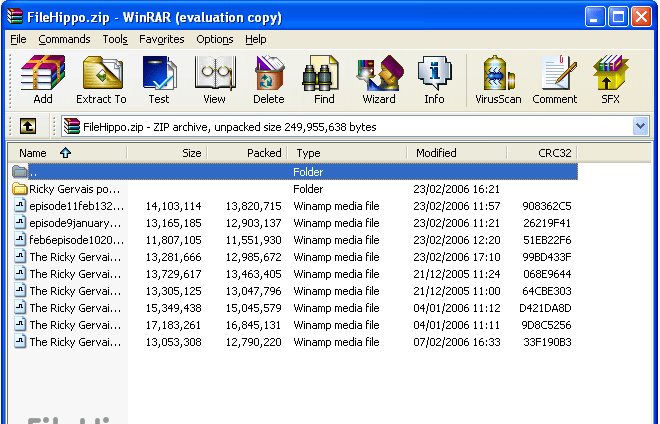Open the Help menu
The image size is (660, 424).
255,39
